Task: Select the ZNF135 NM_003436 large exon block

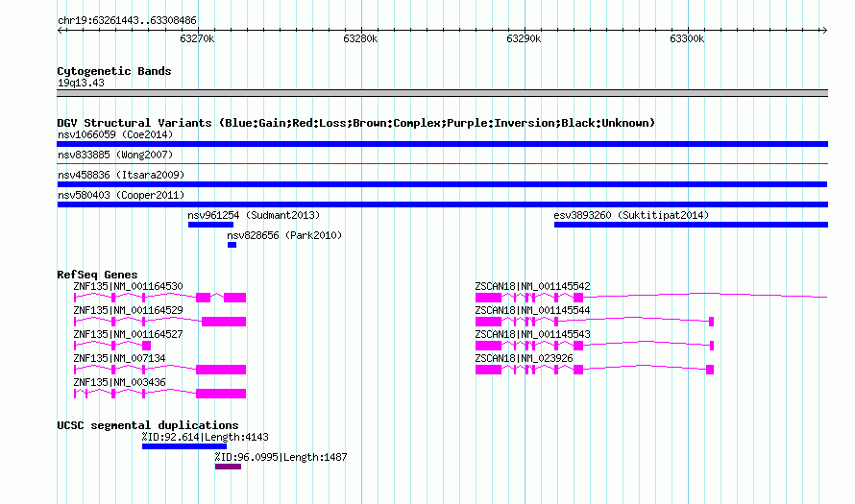Action: [x=221, y=394]
